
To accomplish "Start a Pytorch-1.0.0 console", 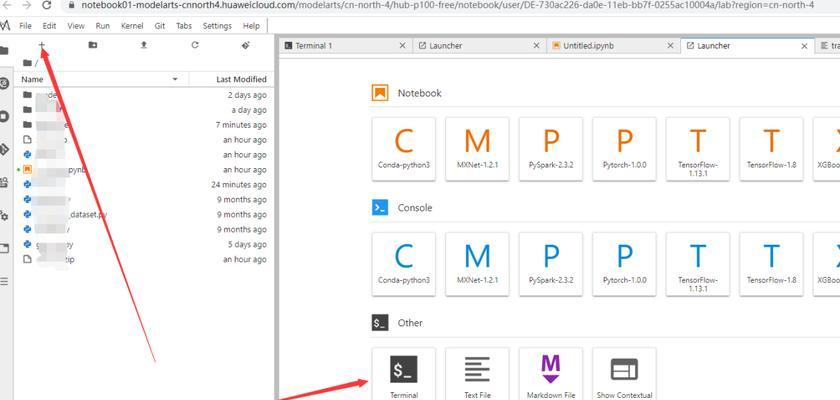I will 624,264.
